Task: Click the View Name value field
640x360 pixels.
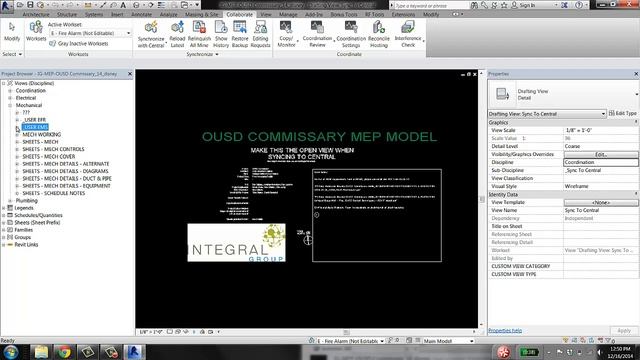Action: [600, 210]
